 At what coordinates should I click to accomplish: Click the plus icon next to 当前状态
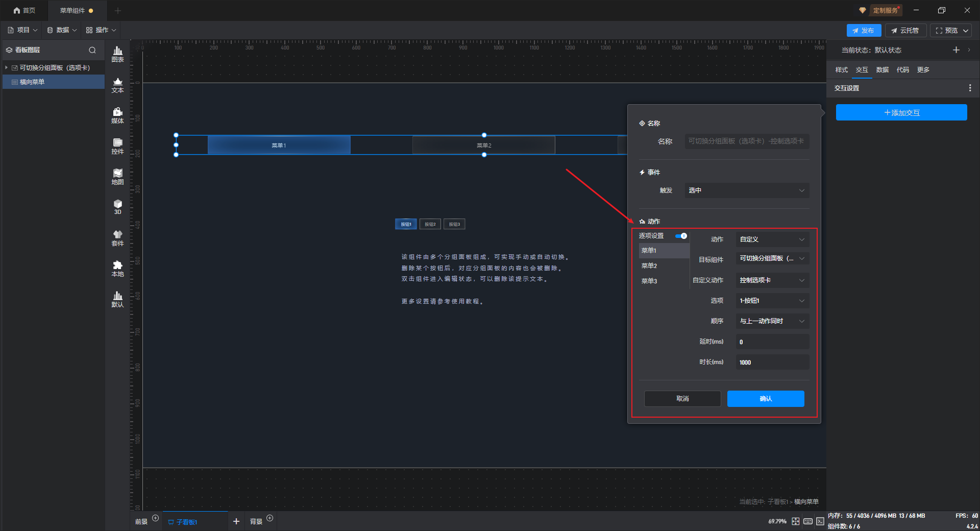pyautogui.click(x=956, y=50)
